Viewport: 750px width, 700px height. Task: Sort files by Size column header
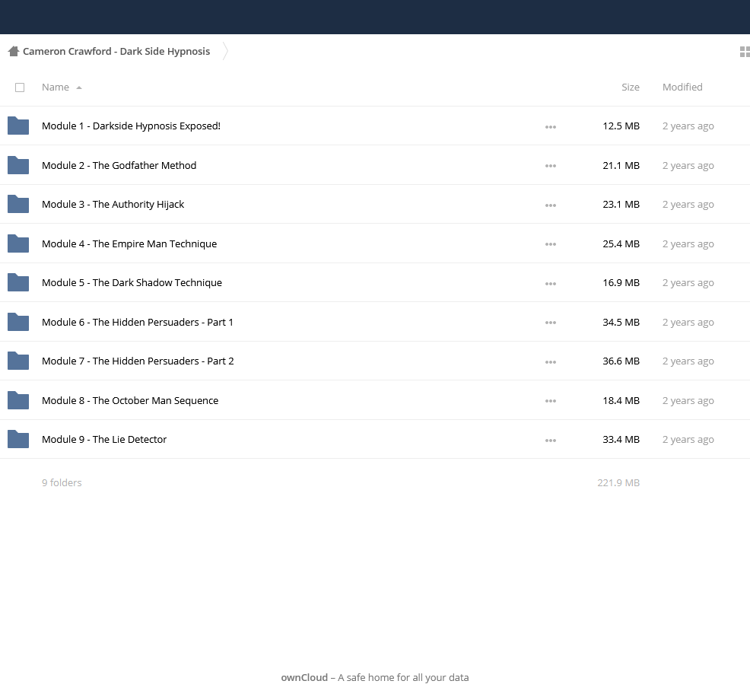[631, 87]
